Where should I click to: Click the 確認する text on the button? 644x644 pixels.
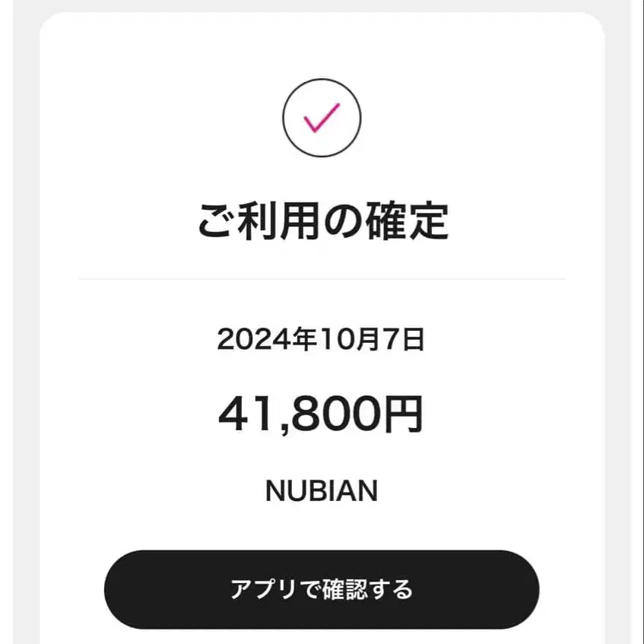[368, 589]
